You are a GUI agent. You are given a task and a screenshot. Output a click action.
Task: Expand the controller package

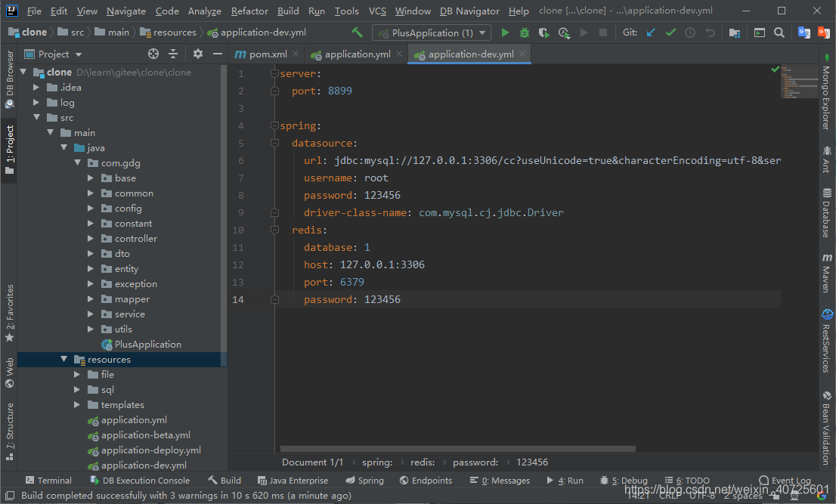pyautogui.click(x=91, y=238)
